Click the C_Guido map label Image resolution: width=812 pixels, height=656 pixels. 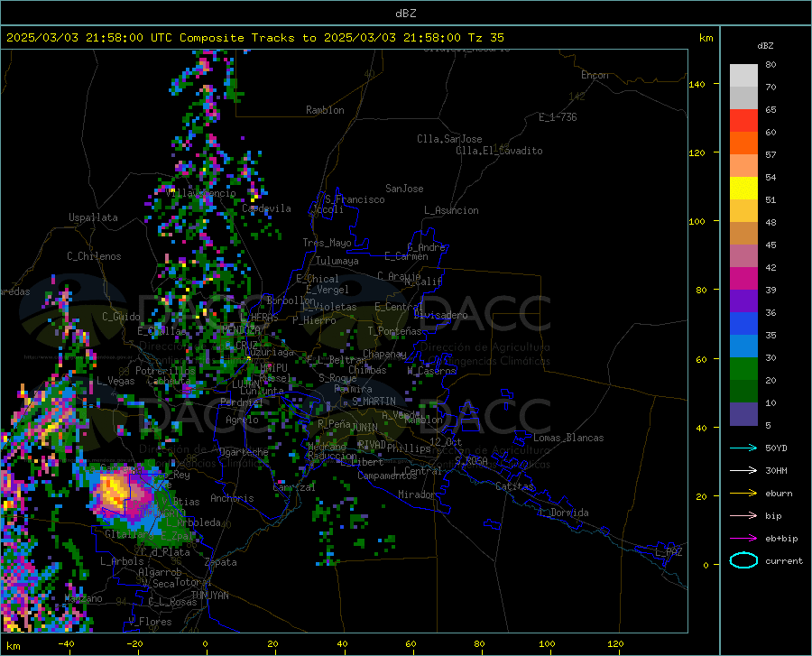click(x=121, y=317)
